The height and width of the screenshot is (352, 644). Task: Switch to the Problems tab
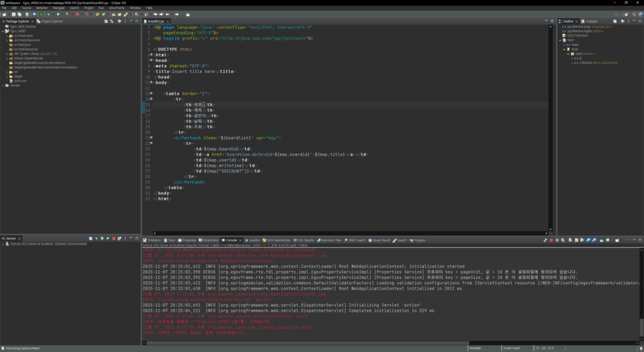pyautogui.click(x=154, y=240)
